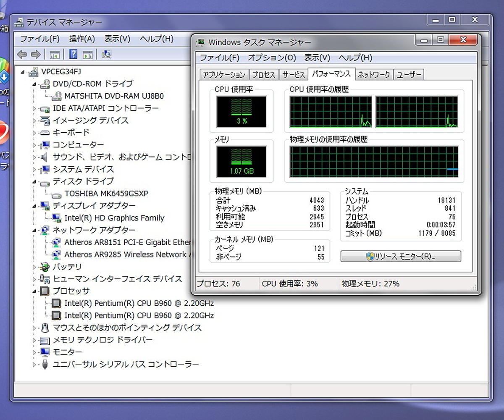The height and width of the screenshot is (420, 504).
Task: Click status bar text プロセス: 76
Action: (218, 284)
